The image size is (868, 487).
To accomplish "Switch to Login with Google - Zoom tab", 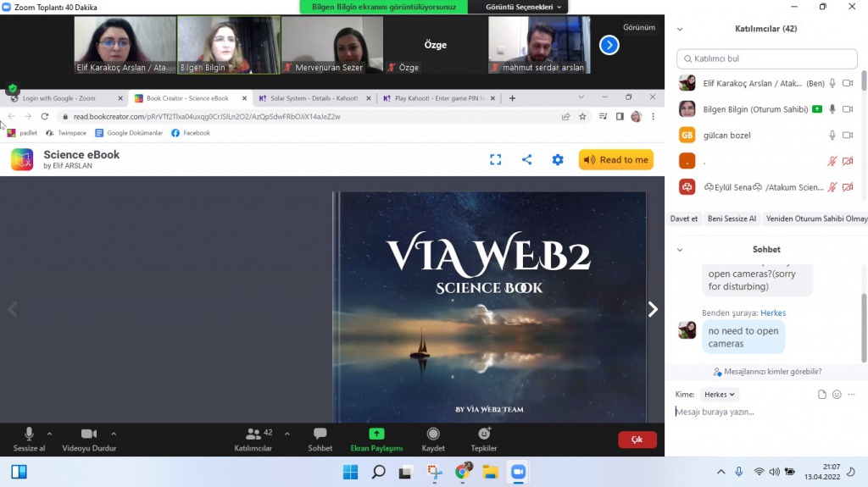I will pos(59,98).
